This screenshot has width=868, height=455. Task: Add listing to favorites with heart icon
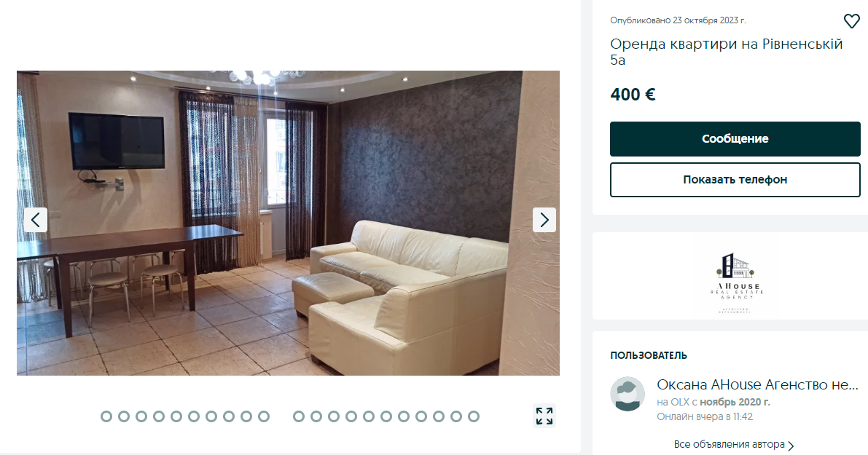click(851, 21)
